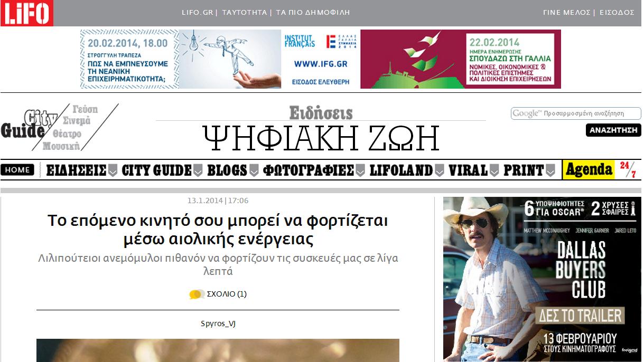
Task: Open the BLOGS dropdown arrow
Action: point(254,170)
